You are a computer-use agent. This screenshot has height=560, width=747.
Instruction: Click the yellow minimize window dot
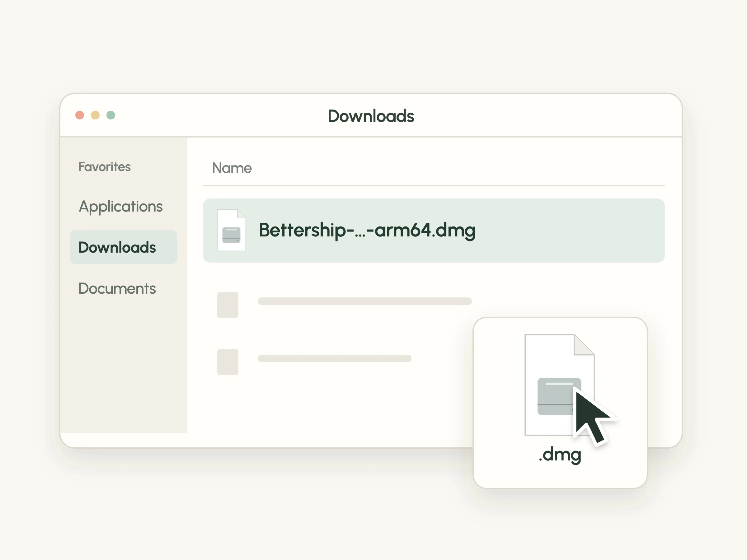[x=95, y=115]
